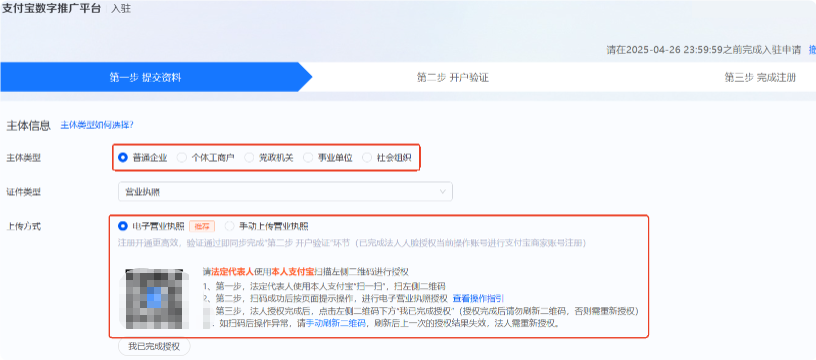Click the 主体信息 section heading
This screenshot has height=360, width=816.
tap(28, 125)
